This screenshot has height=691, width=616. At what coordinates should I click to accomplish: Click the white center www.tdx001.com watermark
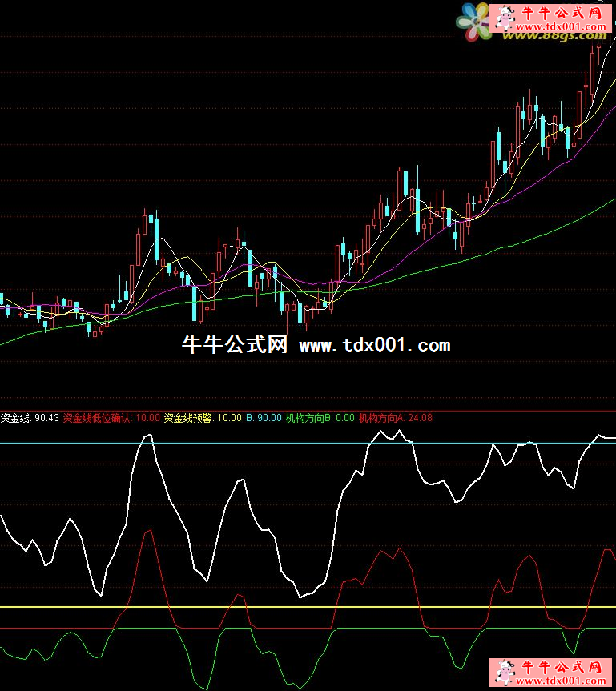pos(374,346)
